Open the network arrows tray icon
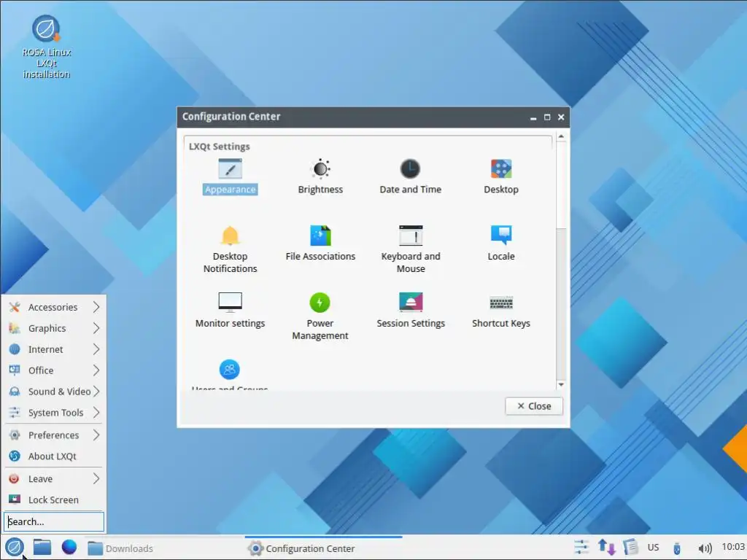The height and width of the screenshot is (560, 747). tap(606, 547)
